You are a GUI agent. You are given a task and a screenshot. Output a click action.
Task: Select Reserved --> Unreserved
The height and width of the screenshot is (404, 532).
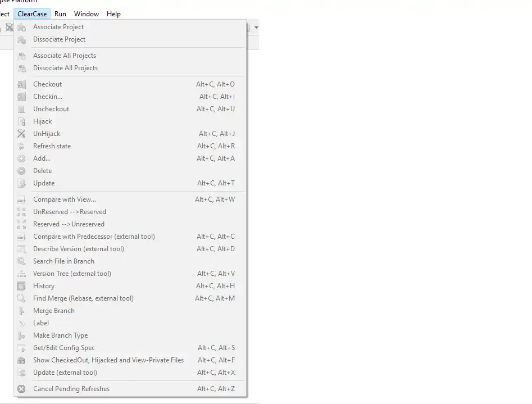coord(130,224)
